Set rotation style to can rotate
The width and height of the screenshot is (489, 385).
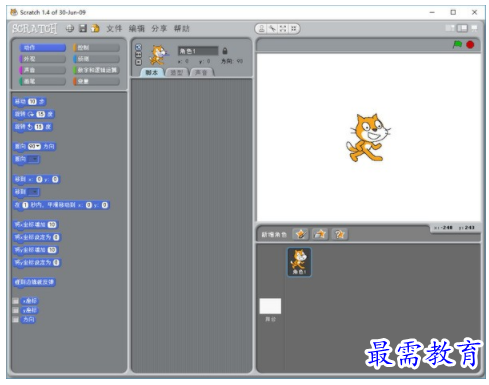click(x=138, y=47)
